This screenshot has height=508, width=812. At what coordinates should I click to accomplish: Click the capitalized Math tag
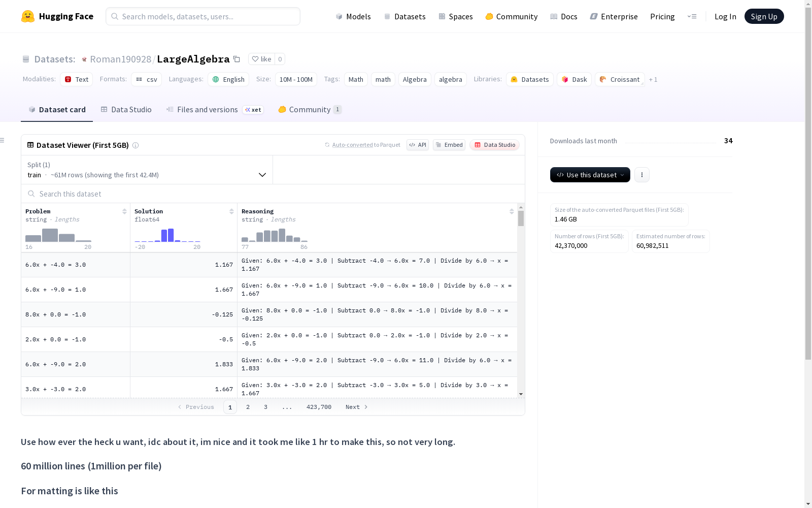pos(356,79)
